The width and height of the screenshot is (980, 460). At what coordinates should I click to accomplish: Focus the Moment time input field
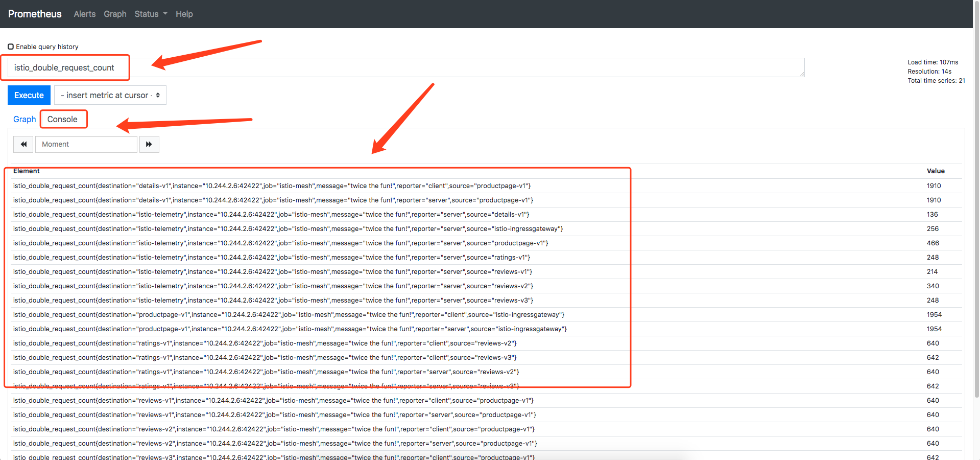click(x=86, y=144)
